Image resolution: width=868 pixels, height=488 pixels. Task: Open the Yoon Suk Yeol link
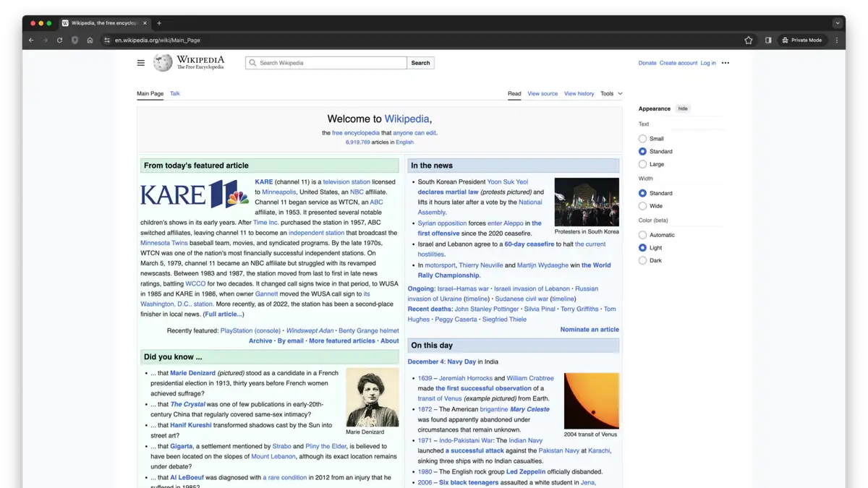508,182
